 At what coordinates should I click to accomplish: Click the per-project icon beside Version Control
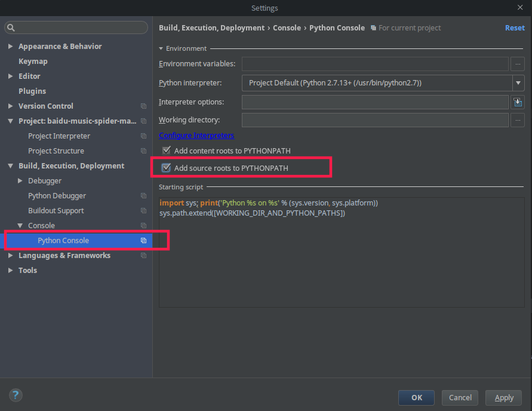[x=143, y=106]
